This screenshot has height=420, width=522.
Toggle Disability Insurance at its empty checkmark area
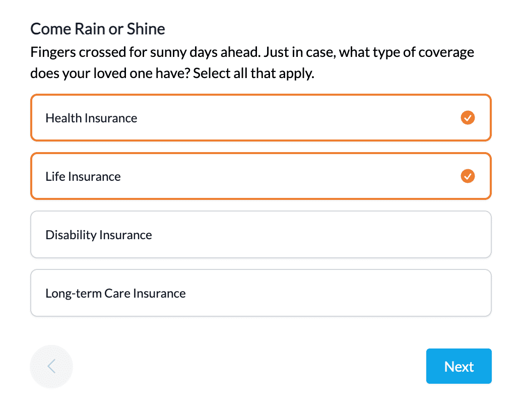pyautogui.click(x=468, y=234)
